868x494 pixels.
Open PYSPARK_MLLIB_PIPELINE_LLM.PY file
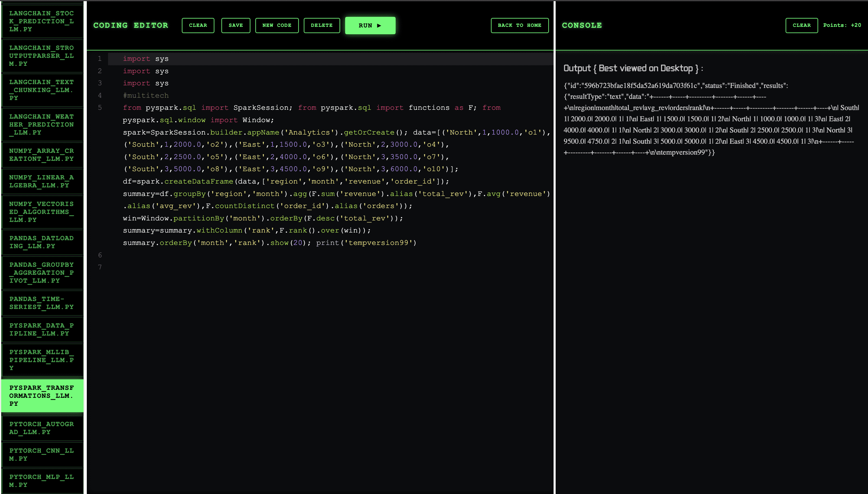[x=42, y=360]
